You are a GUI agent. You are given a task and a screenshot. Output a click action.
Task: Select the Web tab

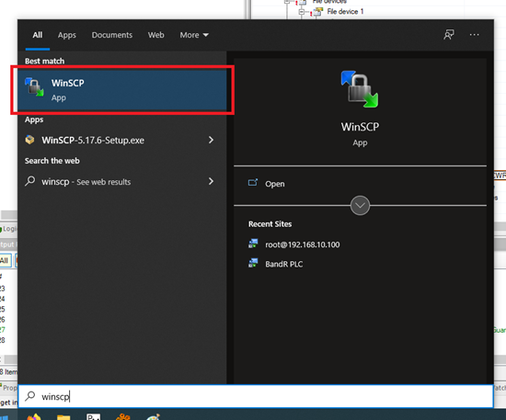(x=155, y=35)
